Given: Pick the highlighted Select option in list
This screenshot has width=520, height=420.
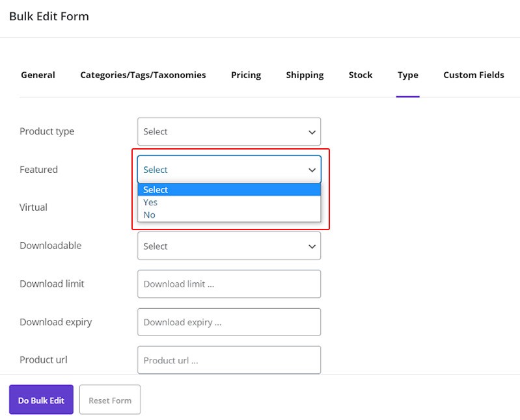Looking at the screenshot, I should [x=156, y=190].
